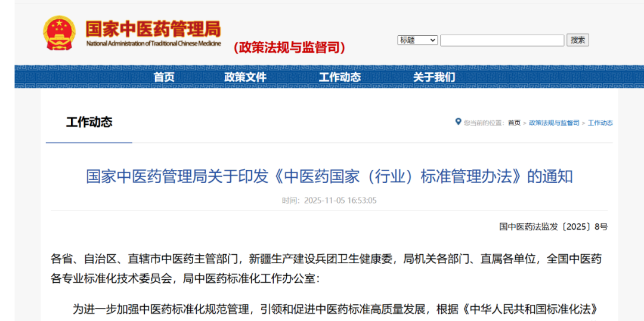Click the English name under the site title
The image size is (644, 321).
click(153, 44)
